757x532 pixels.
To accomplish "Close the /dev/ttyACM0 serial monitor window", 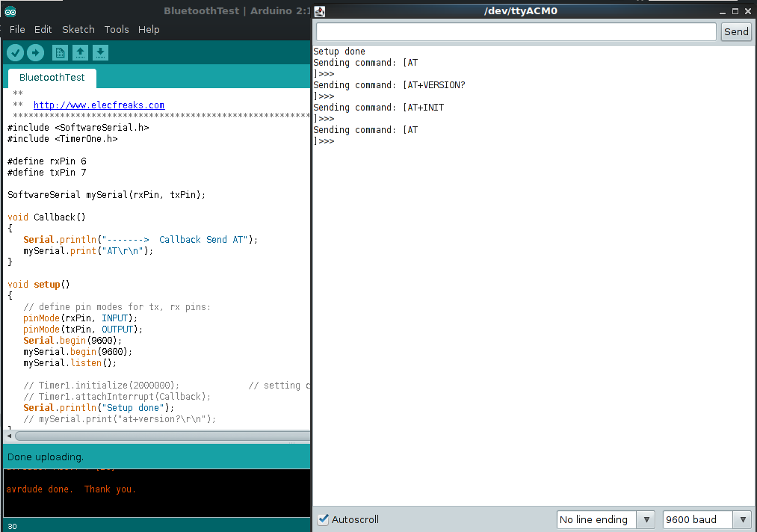I will coord(748,11).
